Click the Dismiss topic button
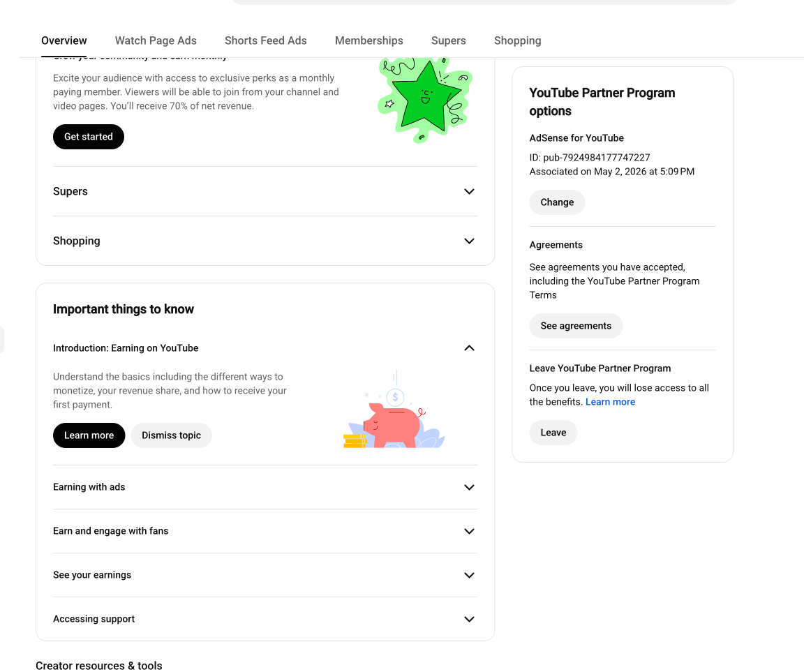This screenshot has width=804, height=672. coord(171,435)
